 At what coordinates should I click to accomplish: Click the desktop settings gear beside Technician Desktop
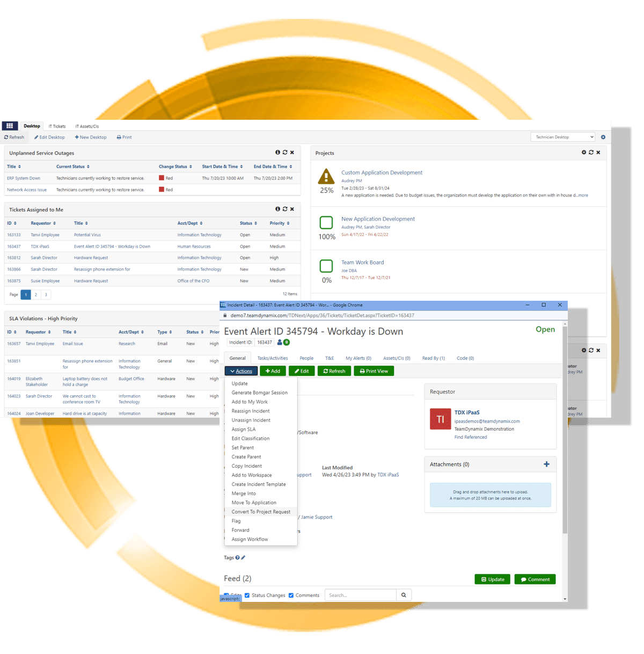point(603,137)
